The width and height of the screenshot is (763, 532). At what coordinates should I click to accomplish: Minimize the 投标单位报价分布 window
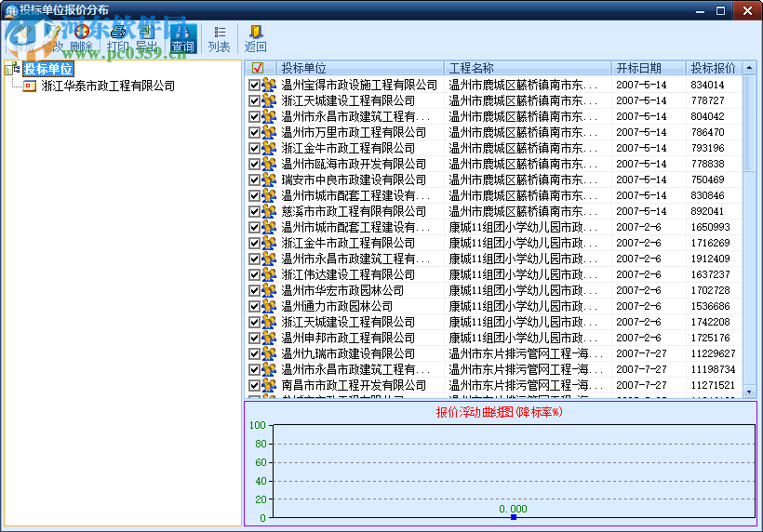(701, 10)
